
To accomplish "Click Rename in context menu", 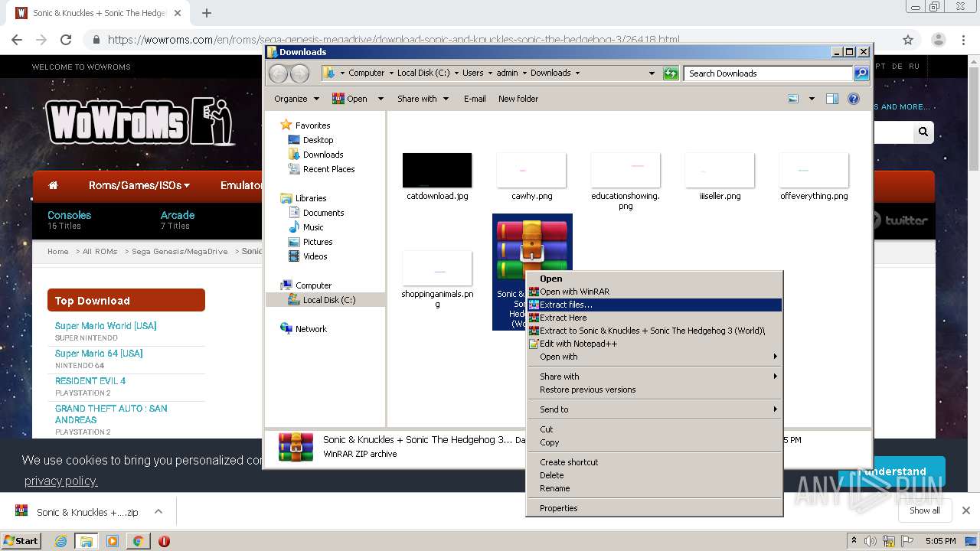I will [655, 488].
